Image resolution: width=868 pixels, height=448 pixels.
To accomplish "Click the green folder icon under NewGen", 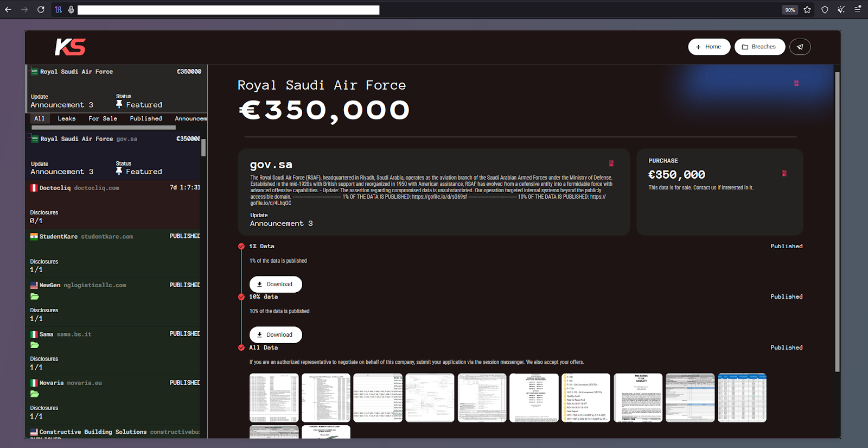I will (x=35, y=296).
